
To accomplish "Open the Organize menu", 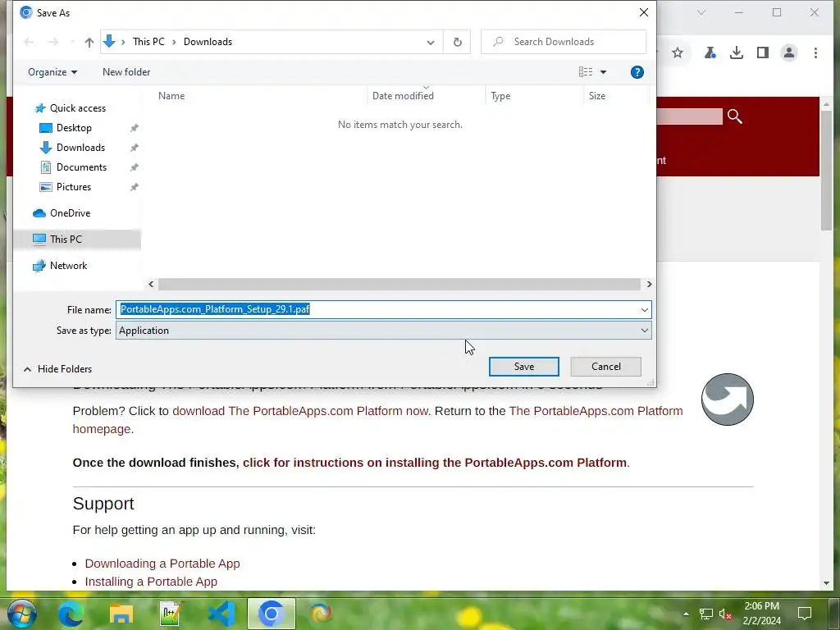I will click(52, 72).
